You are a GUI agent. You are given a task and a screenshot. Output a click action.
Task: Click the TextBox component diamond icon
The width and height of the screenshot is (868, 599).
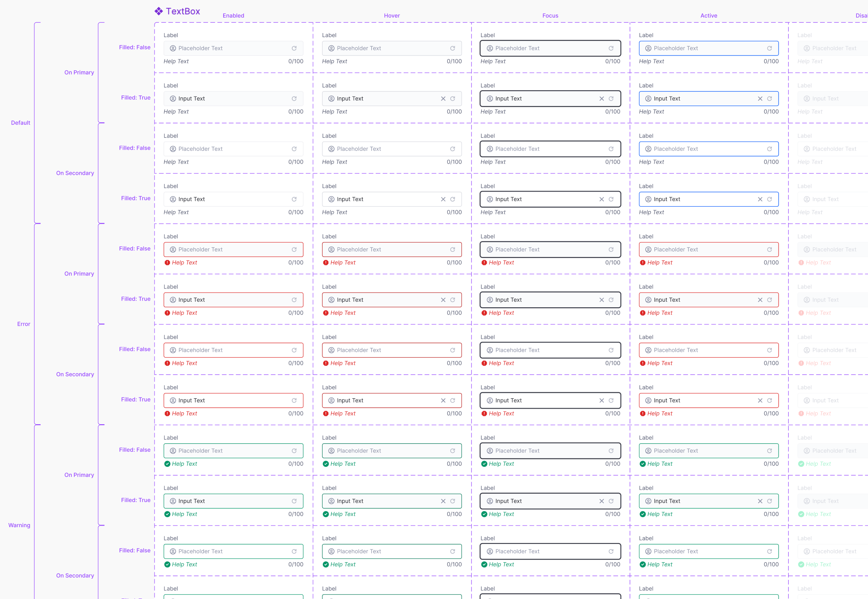[x=159, y=11]
